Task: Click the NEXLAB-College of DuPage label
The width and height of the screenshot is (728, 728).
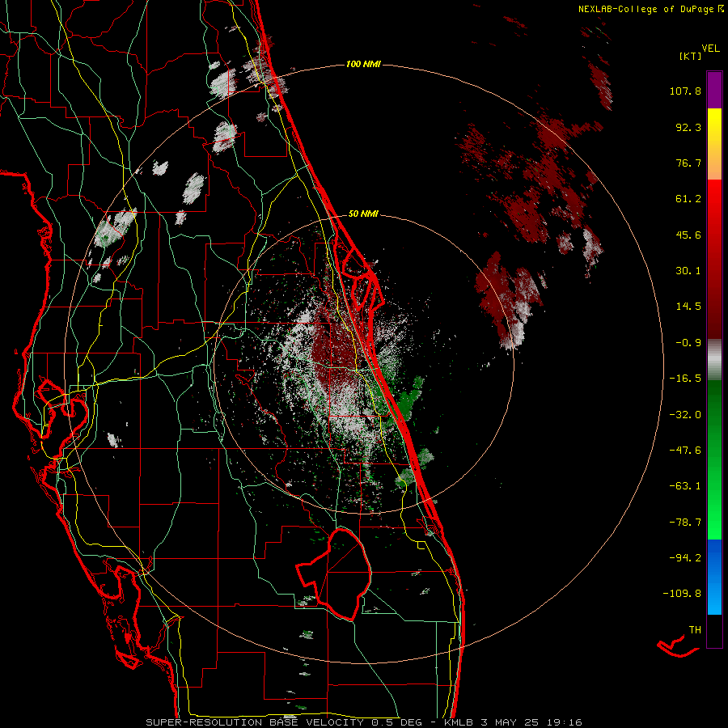Action: 651,9
